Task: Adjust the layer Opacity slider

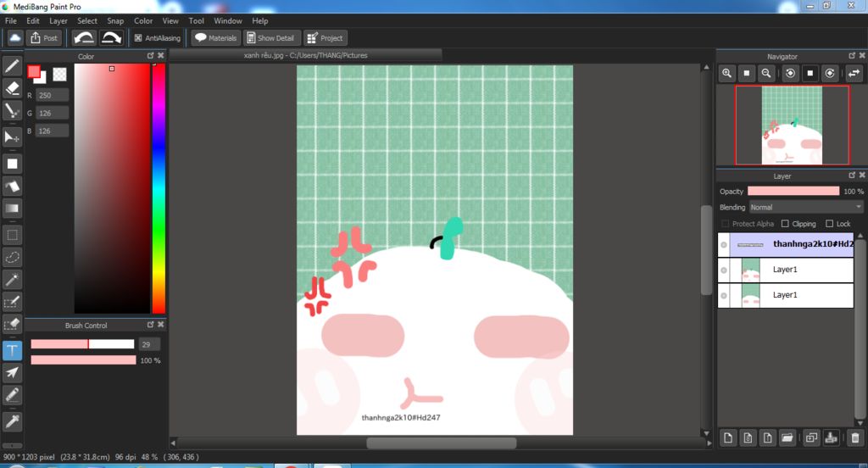Action: click(793, 191)
